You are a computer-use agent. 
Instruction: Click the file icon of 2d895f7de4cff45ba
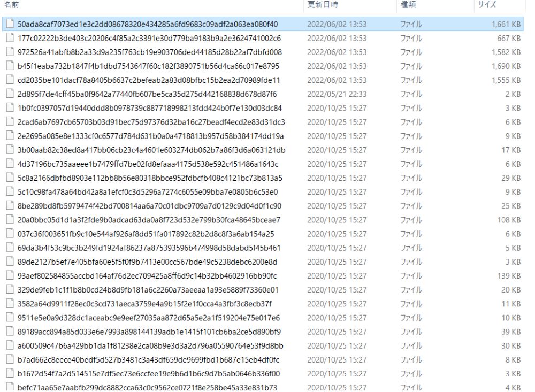pos(10,94)
